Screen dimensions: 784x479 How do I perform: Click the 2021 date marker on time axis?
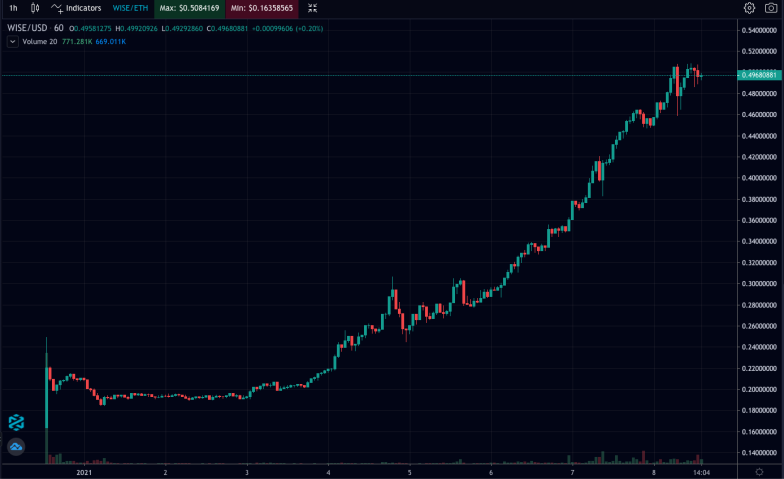point(84,472)
